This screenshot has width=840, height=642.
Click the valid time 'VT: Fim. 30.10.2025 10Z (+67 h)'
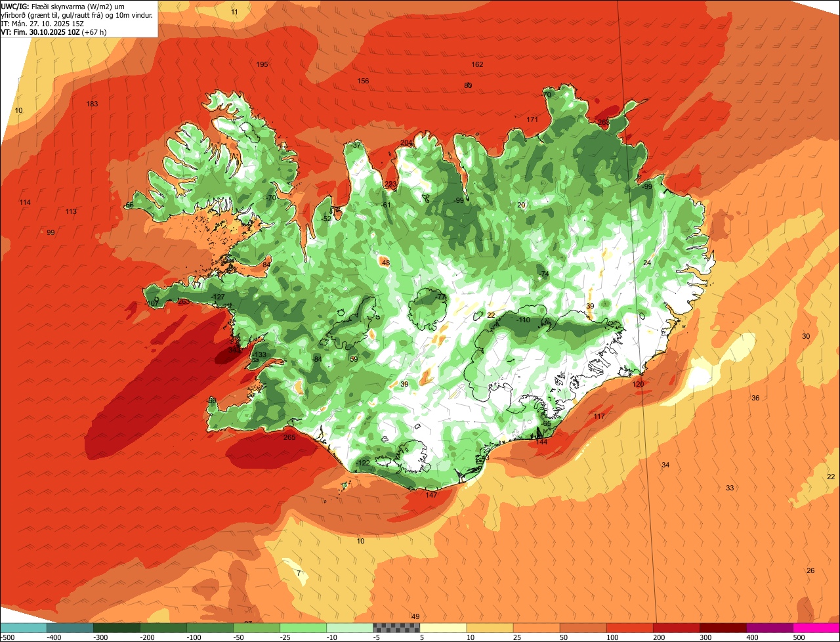54,32
